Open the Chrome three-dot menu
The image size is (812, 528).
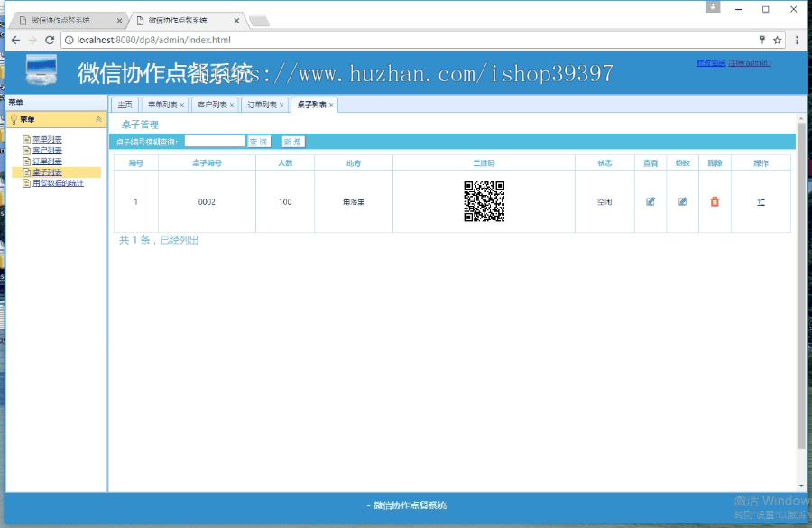pyautogui.click(x=797, y=40)
